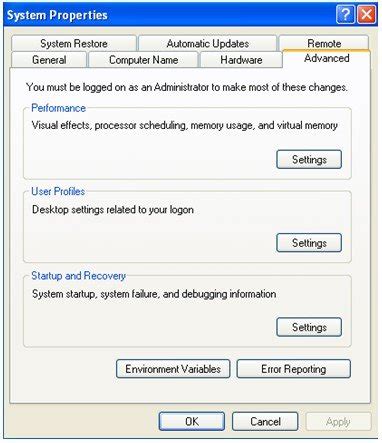Select the Remote tab

pyautogui.click(x=324, y=43)
